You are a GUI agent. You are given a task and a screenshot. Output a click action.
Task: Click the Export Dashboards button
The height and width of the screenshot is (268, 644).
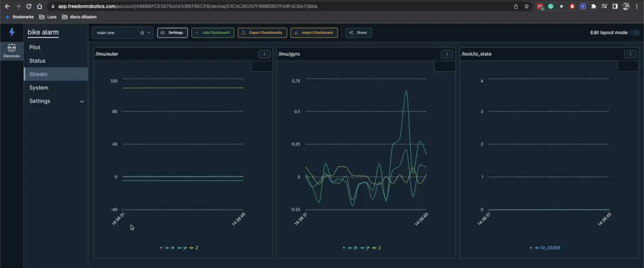point(262,33)
